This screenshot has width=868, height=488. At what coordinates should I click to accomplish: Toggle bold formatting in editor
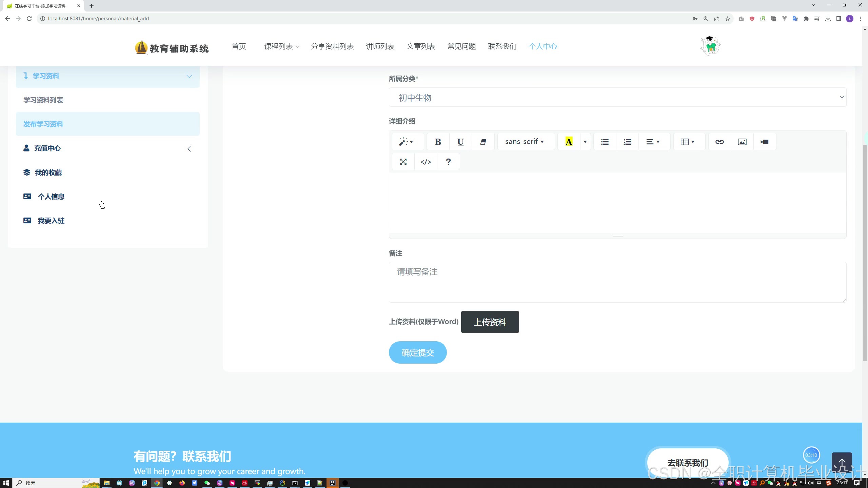(x=438, y=142)
